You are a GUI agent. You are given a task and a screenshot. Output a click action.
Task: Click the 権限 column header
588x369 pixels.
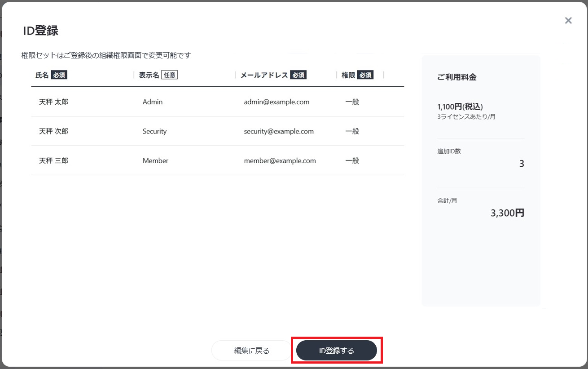tap(348, 75)
